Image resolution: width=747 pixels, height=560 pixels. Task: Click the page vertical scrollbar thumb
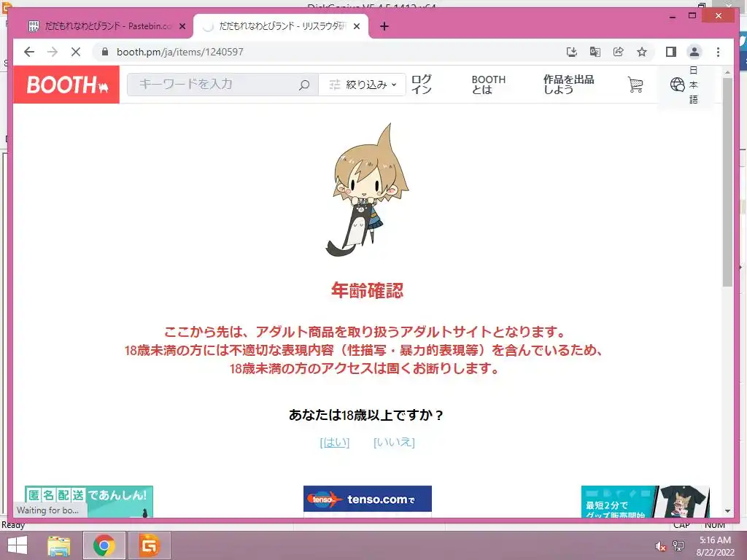point(727,181)
